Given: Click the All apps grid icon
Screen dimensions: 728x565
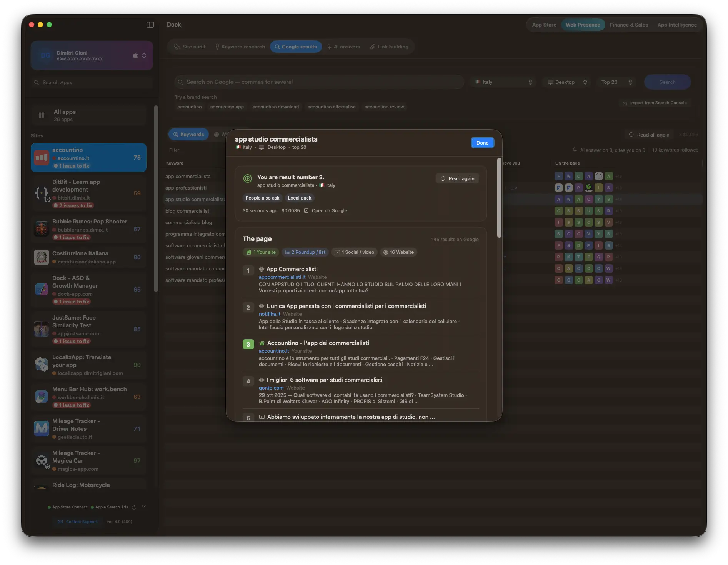Looking at the screenshot, I should 42,115.
